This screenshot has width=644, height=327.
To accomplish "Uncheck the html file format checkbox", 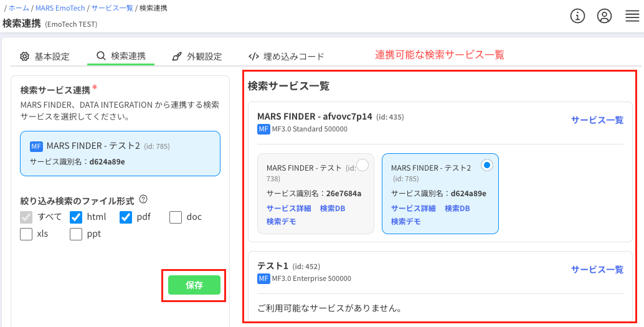I will tap(76, 217).
